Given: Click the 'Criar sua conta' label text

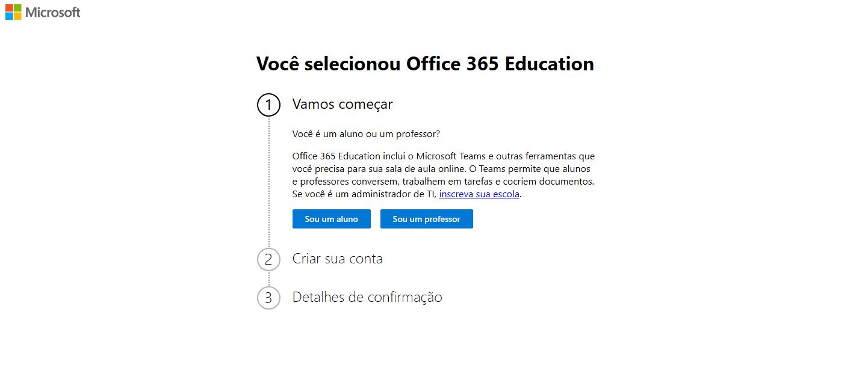Looking at the screenshot, I should [338, 259].
